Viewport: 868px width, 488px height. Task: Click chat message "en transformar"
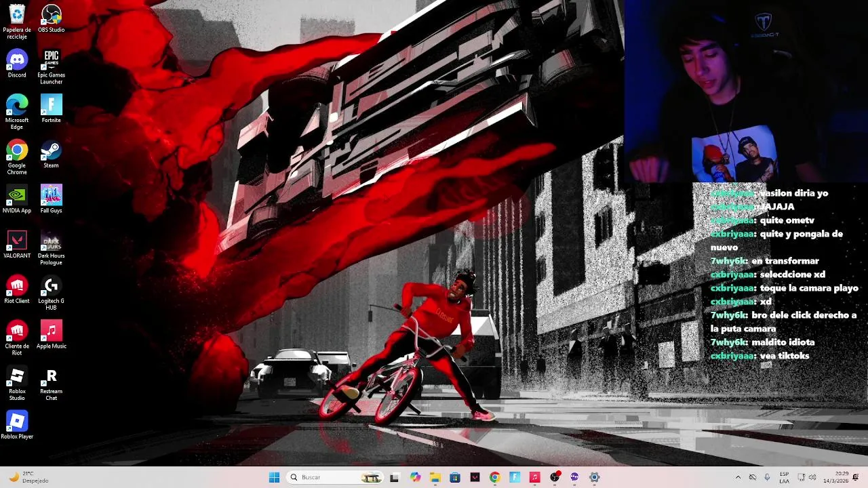coord(785,261)
